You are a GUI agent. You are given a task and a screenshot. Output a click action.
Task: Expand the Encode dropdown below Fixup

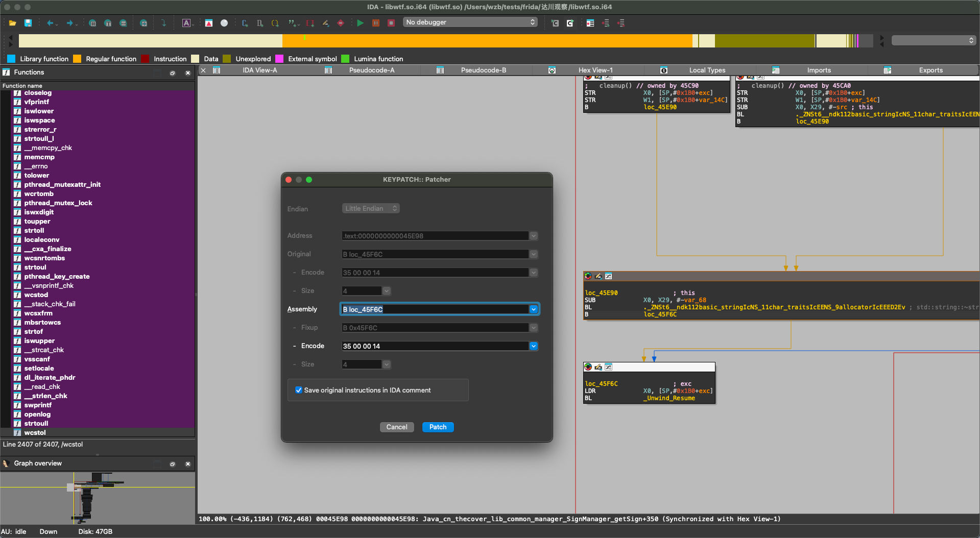[534, 346]
